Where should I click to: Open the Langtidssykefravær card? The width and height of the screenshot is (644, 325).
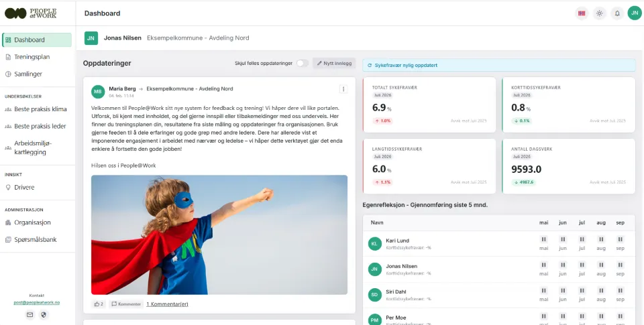[429, 166]
